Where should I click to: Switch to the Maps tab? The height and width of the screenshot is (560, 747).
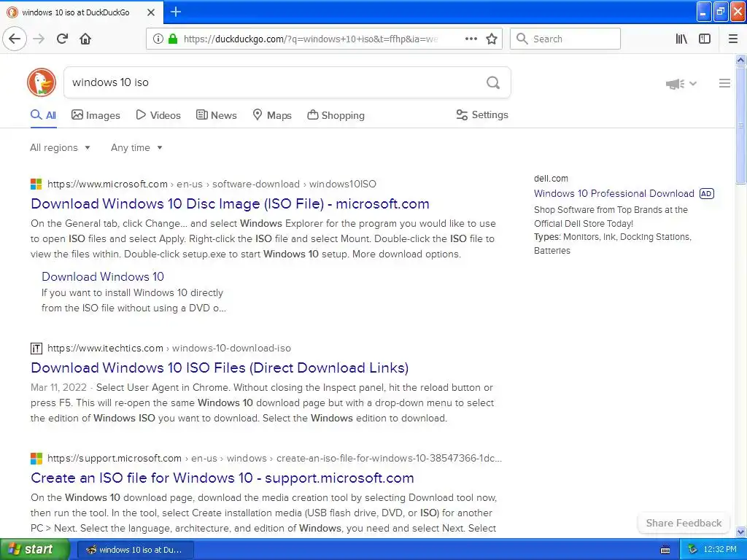click(272, 115)
